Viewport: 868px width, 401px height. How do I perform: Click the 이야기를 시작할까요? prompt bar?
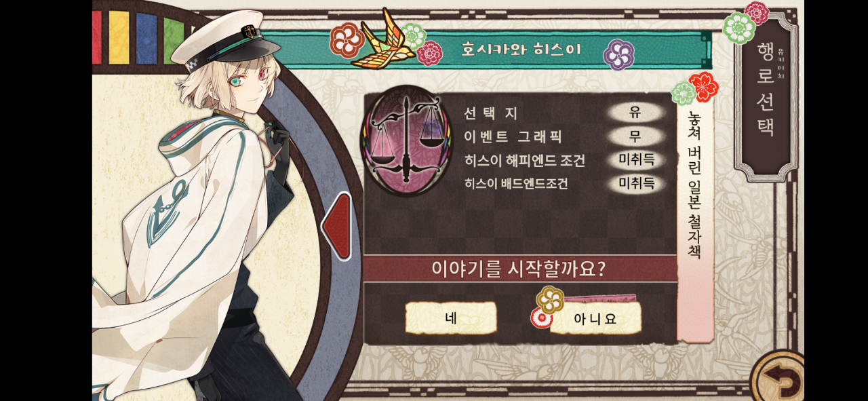coord(520,269)
